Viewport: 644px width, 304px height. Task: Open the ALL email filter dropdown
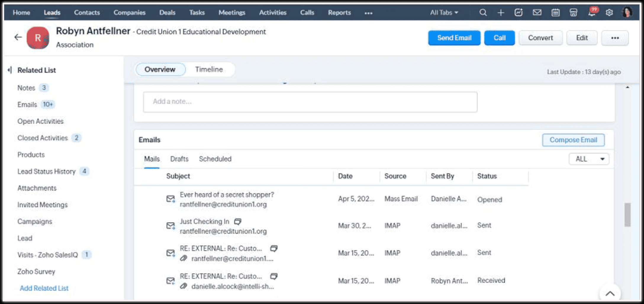click(589, 159)
